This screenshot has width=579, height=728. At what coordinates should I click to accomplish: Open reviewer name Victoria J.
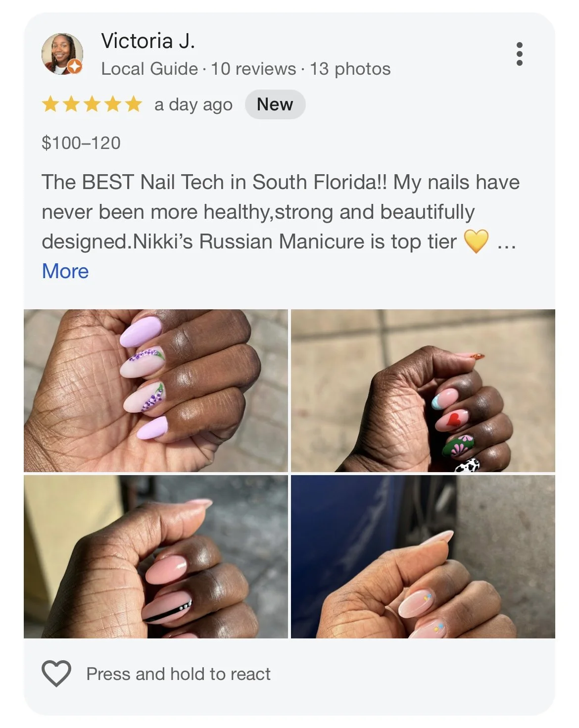[148, 41]
